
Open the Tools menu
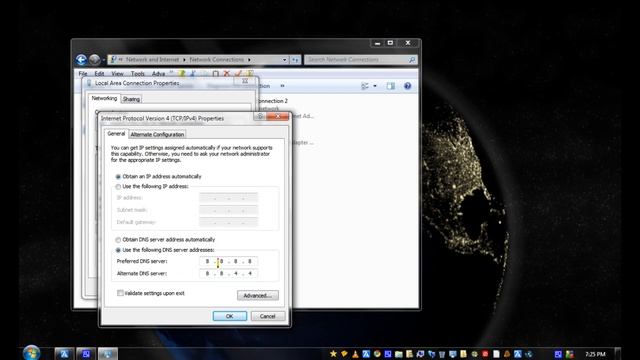click(138, 74)
